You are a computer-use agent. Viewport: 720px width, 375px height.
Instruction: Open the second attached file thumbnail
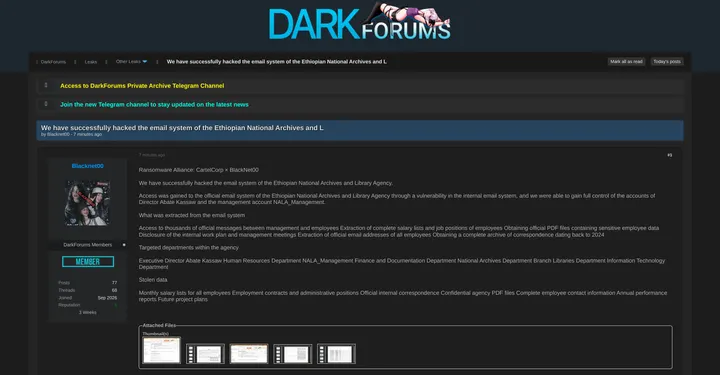[x=205, y=354]
